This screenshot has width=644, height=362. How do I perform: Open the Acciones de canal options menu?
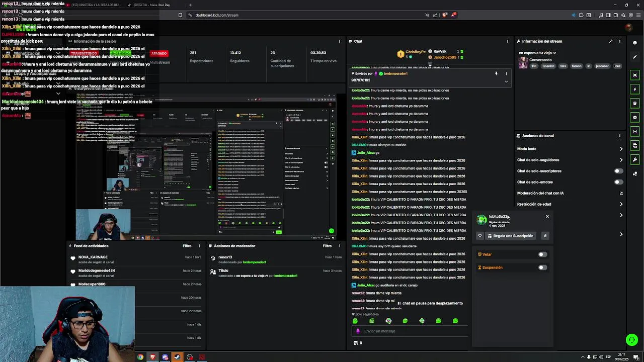pos(620,136)
